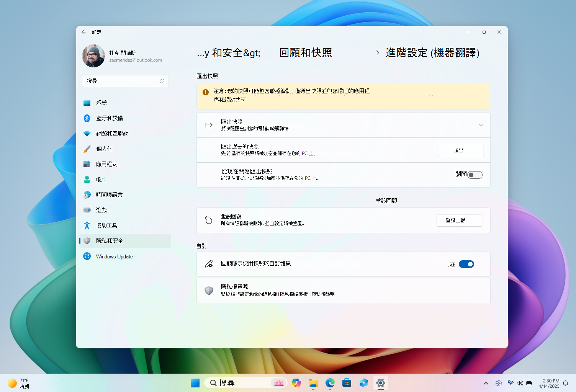Click the Recall tray icon next to hidden icons chevron
The image size is (576, 392).
click(499, 383)
